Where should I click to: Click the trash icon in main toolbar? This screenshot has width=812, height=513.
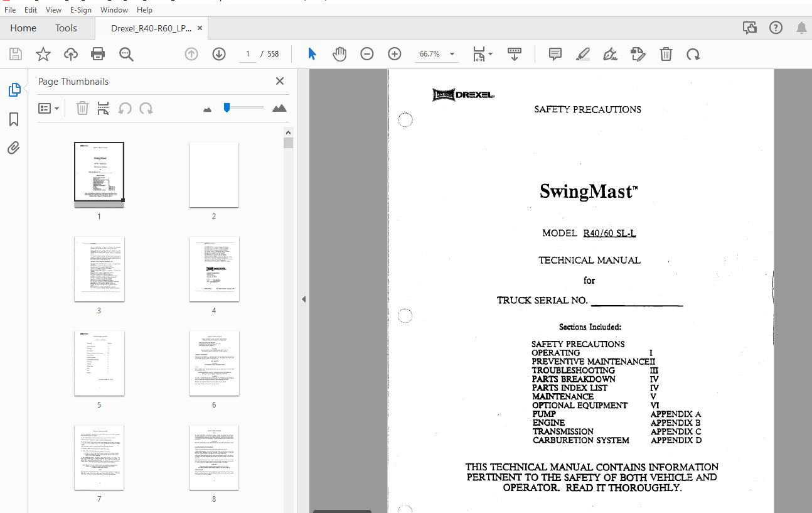pos(666,54)
